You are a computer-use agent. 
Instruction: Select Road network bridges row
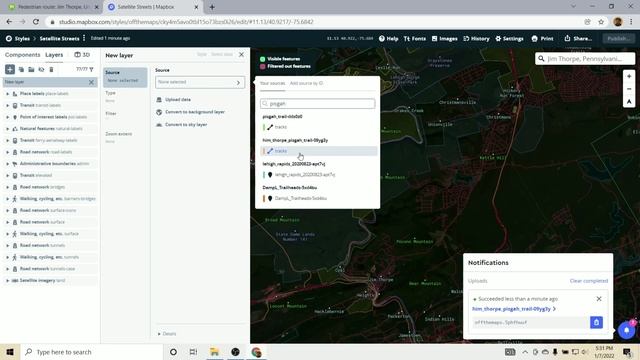coord(50,187)
